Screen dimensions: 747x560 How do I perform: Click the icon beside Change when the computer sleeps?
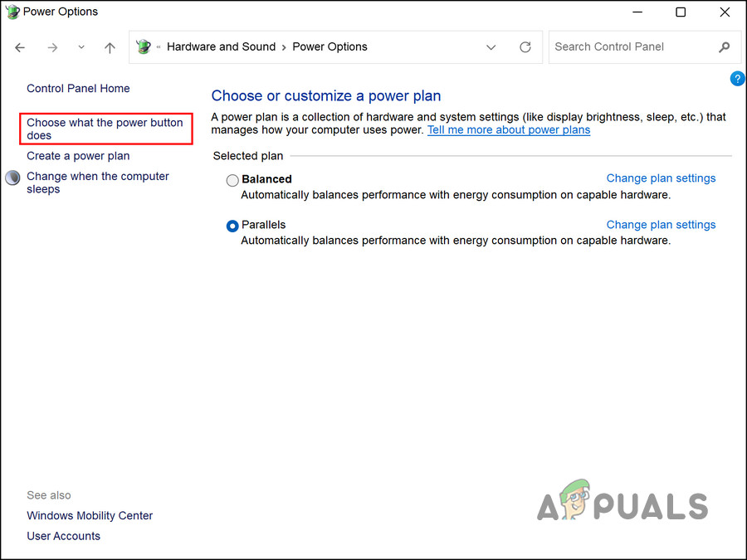coord(12,177)
